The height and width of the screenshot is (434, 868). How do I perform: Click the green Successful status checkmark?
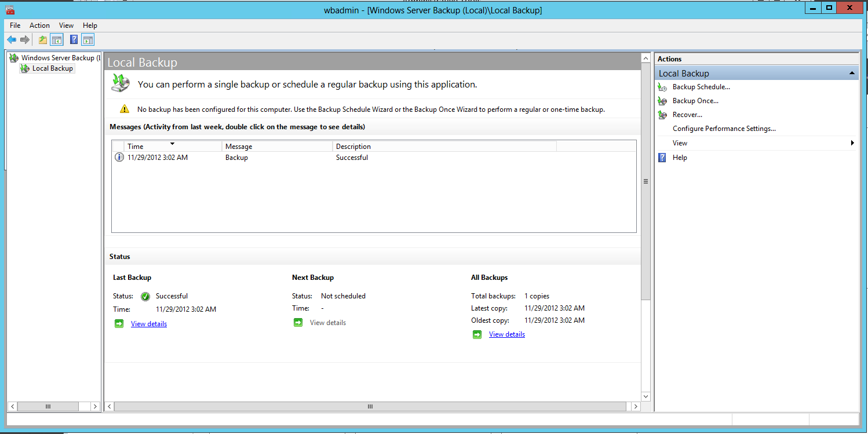click(x=145, y=297)
